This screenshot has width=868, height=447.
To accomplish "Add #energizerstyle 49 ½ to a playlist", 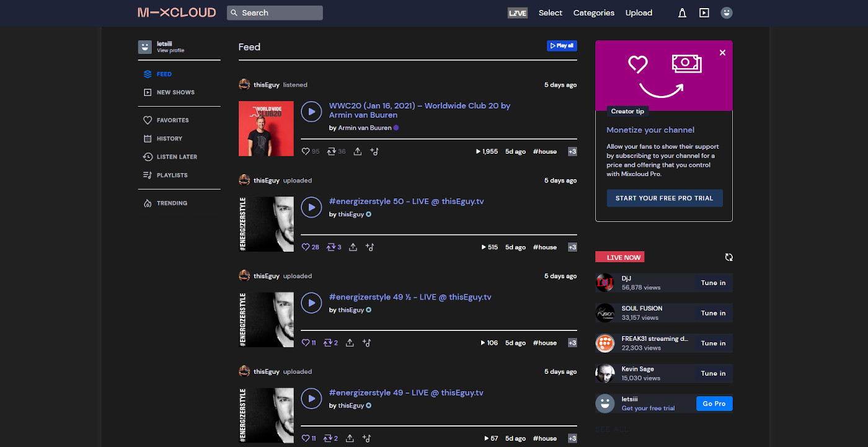I will (366, 342).
